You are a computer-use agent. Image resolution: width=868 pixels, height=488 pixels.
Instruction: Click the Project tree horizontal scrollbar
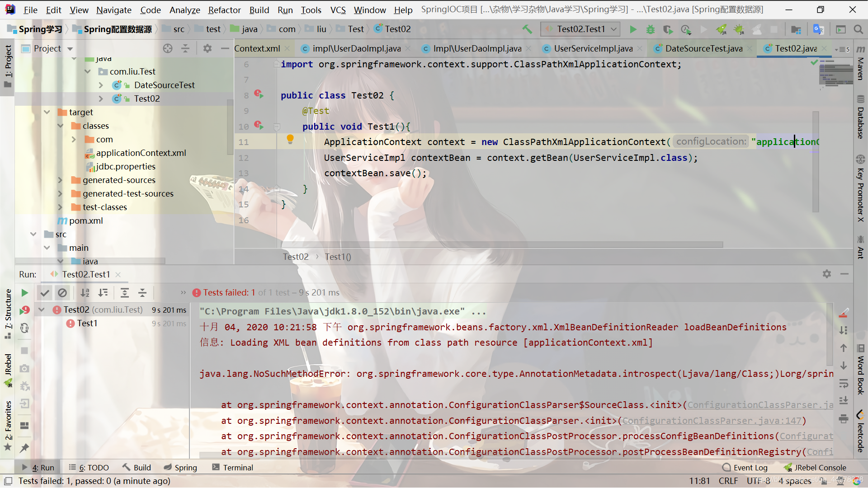(x=90, y=261)
